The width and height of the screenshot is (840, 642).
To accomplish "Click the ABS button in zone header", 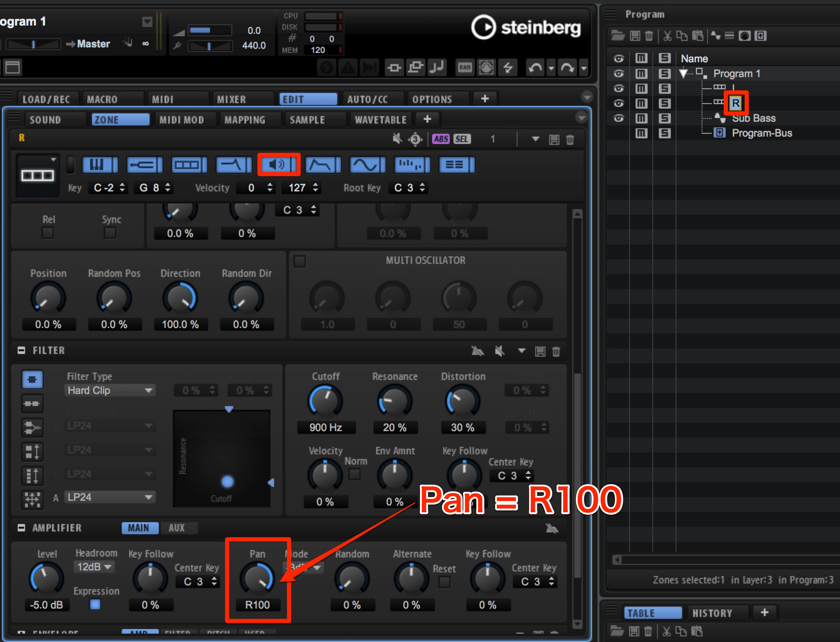I will pos(441,139).
